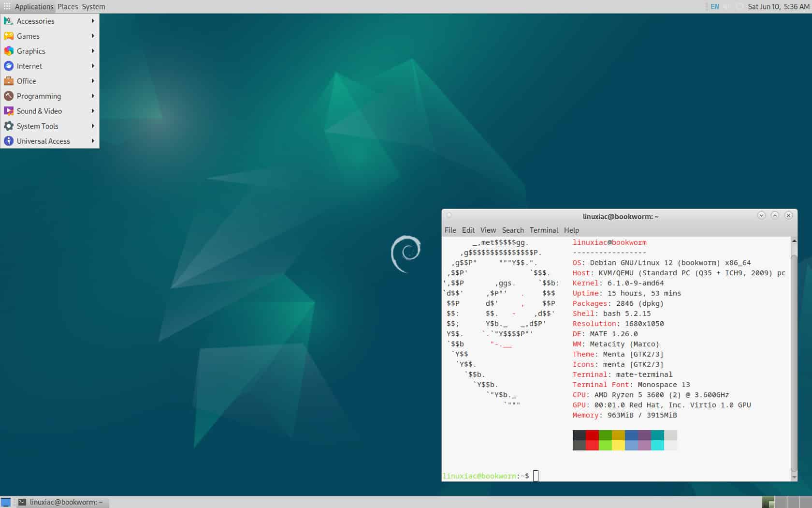Screen dimensions: 812x508
Task: Select the Games category icon
Action: point(9,36)
